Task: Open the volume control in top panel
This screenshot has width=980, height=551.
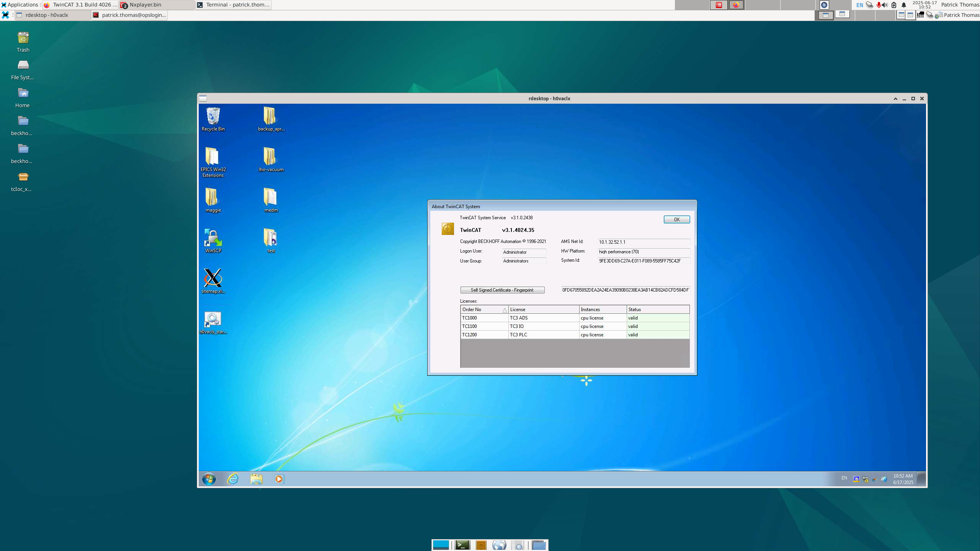Action: click(885, 5)
